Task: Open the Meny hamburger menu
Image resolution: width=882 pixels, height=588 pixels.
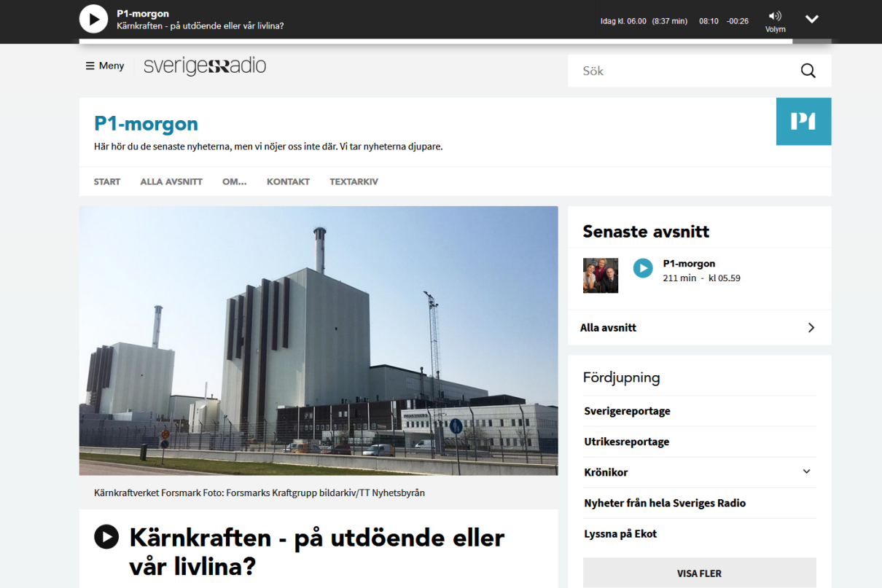Action: [x=105, y=66]
